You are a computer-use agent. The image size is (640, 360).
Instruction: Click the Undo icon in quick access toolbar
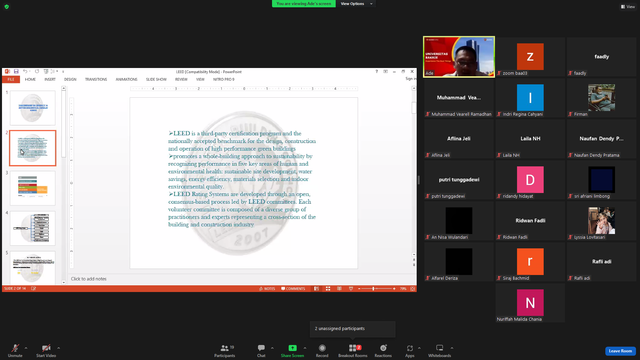[25, 71]
